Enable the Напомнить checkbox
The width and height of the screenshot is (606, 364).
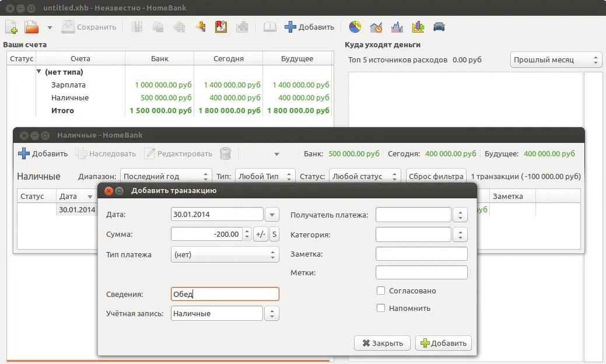coord(381,308)
